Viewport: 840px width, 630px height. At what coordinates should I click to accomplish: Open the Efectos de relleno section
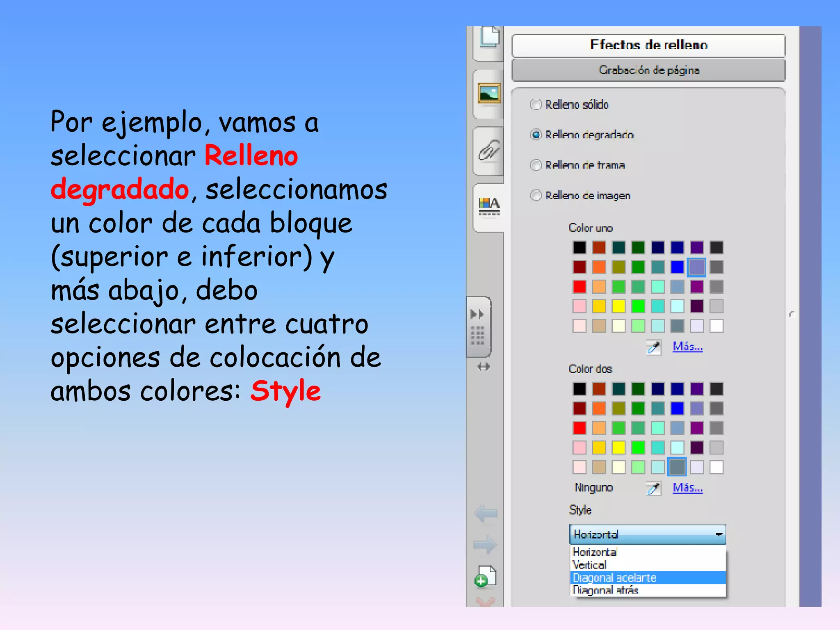point(648,45)
